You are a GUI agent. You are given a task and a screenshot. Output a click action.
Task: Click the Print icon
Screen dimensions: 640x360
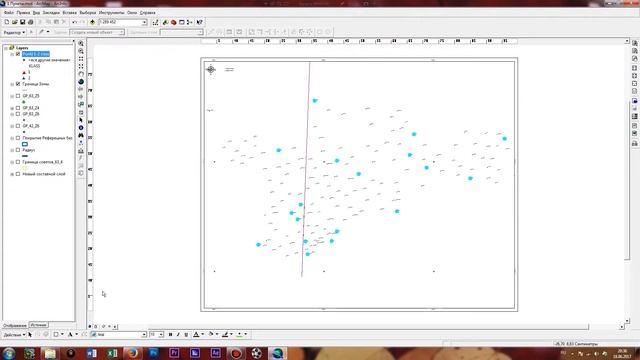coord(30,22)
